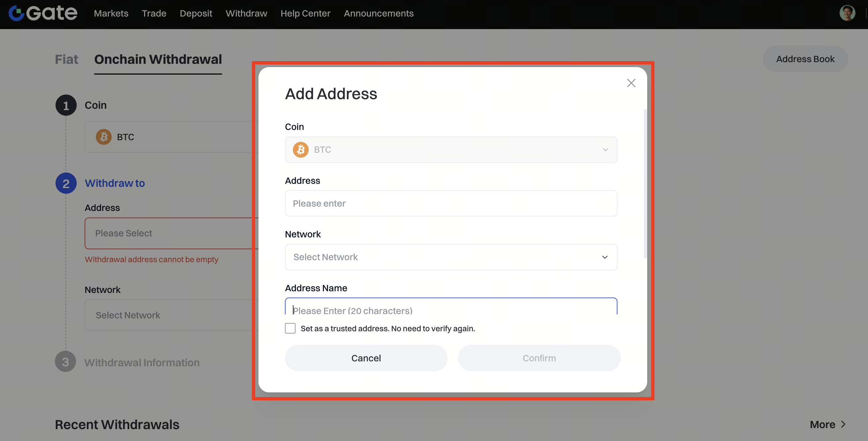This screenshot has width=868, height=441.
Task: Click the chevron arrow beside More
Action: coord(843,424)
